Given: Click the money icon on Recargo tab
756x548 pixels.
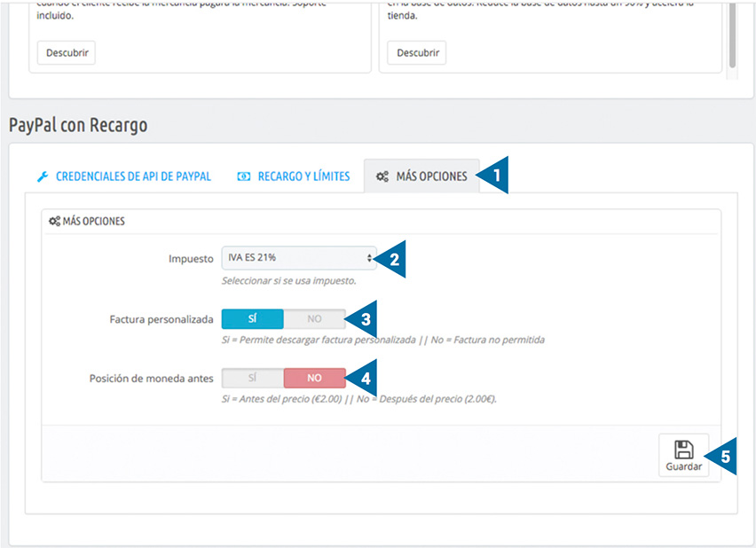Looking at the screenshot, I should coord(243,176).
